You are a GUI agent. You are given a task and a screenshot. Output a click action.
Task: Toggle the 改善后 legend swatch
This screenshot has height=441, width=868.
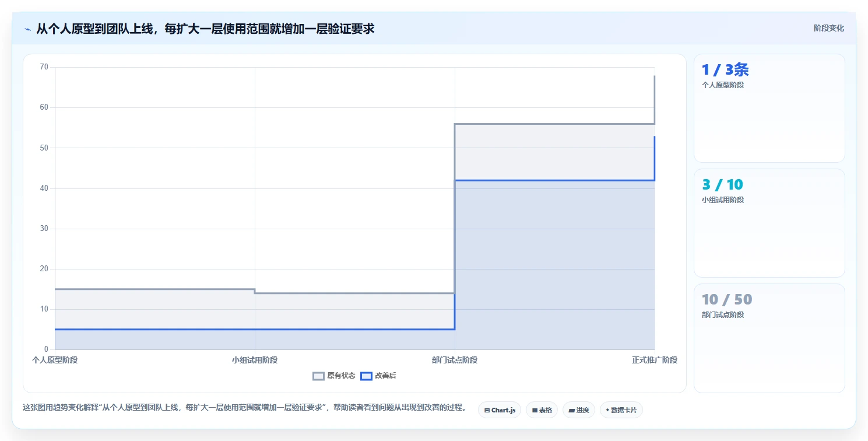[x=366, y=376]
